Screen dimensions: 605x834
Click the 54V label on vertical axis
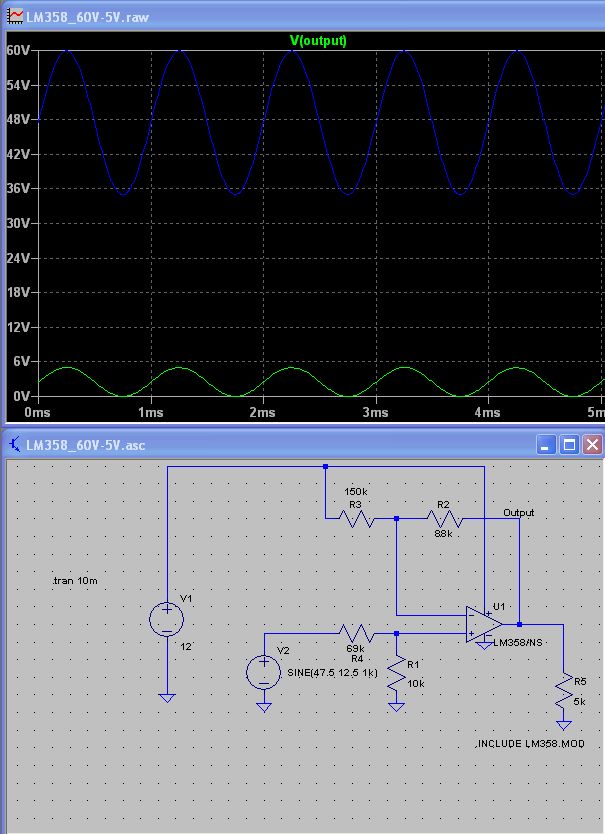tap(18, 85)
